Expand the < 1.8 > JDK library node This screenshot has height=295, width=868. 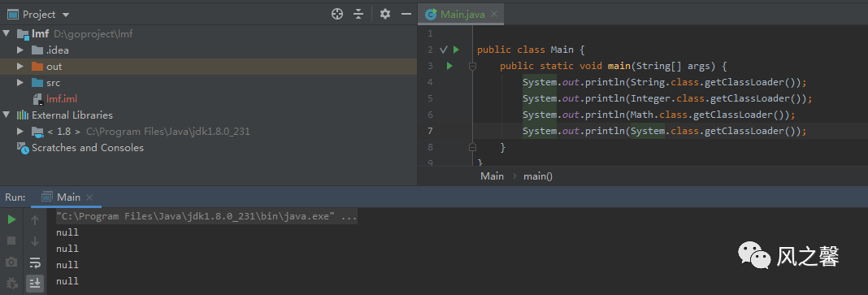pos(20,131)
